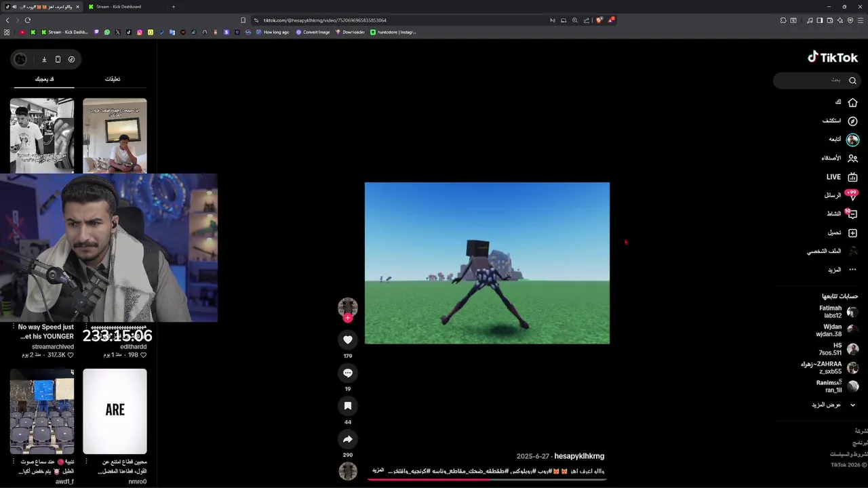
Task: Click the download app icon
Action: tap(44, 59)
